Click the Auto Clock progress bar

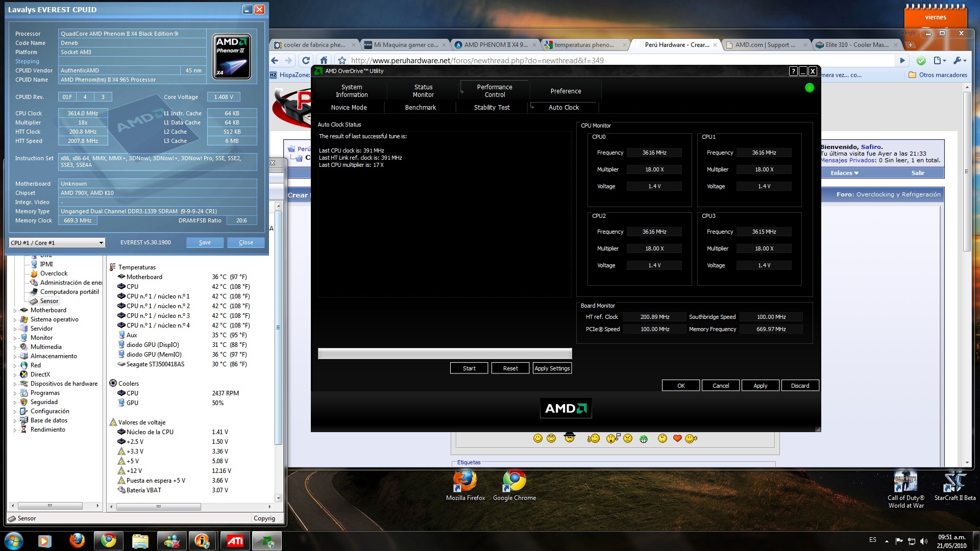point(444,354)
